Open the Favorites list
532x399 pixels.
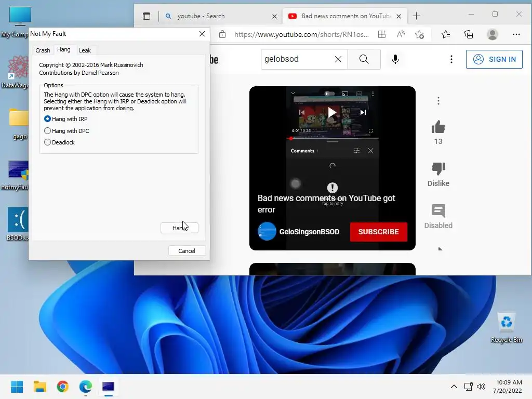(446, 34)
